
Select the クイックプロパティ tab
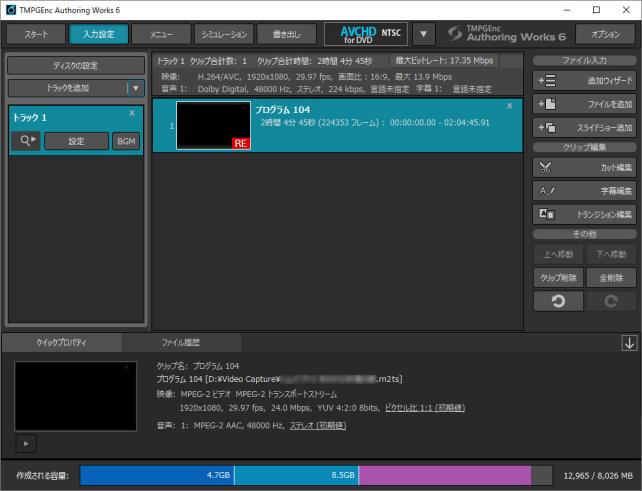click(61, 342)
